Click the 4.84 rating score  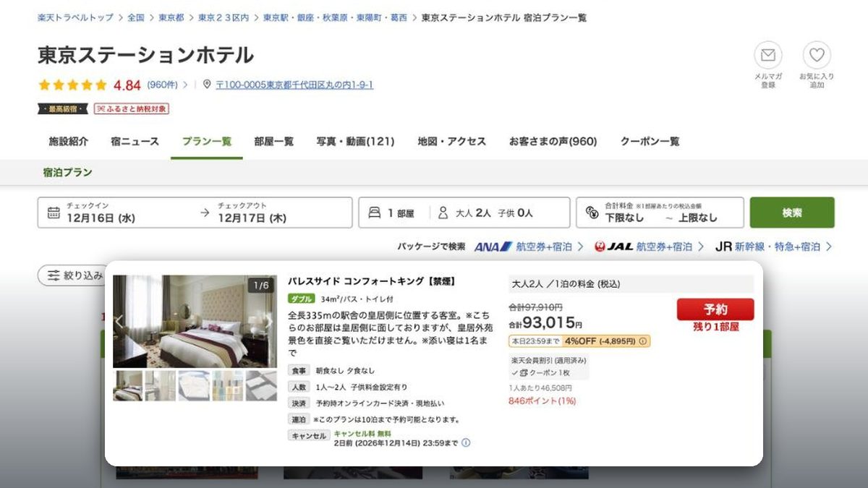tap(127, 85)
